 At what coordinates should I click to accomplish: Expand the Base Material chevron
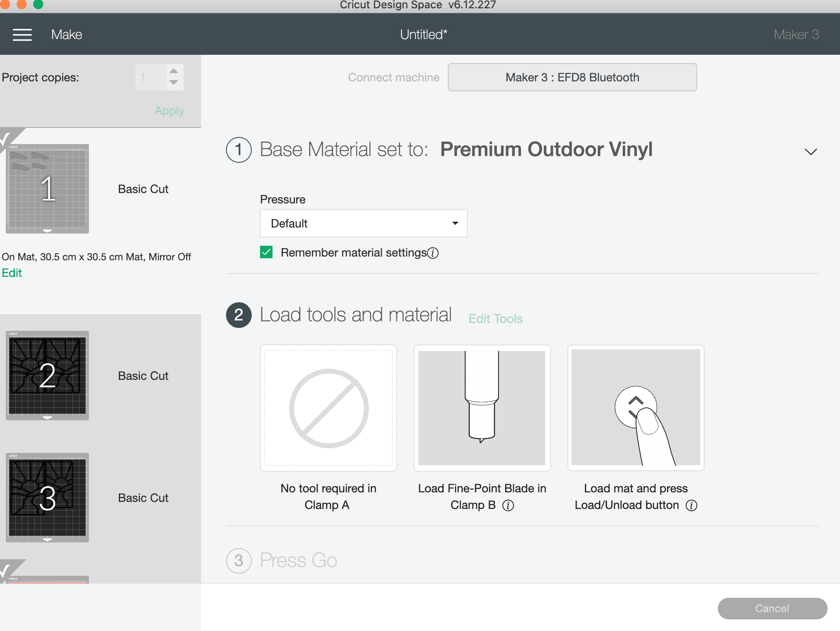(x=811, y=152)
